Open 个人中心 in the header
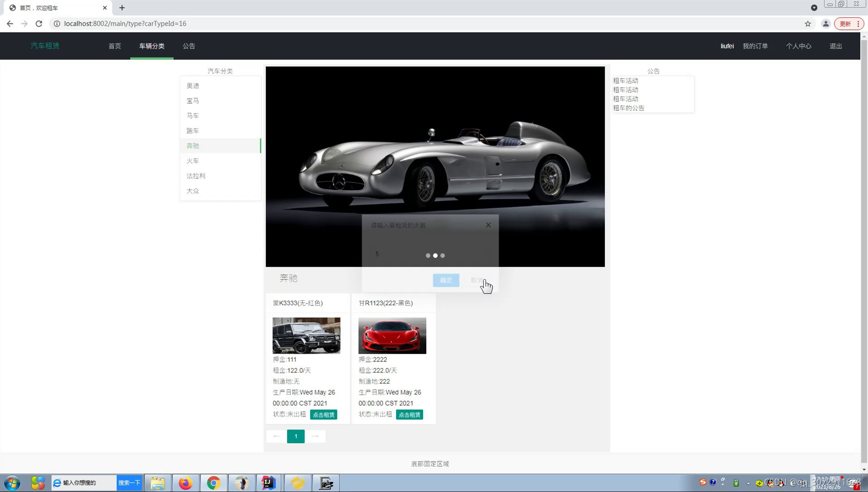The width and height of the screenshot is (868, 492). coord(799,46)
